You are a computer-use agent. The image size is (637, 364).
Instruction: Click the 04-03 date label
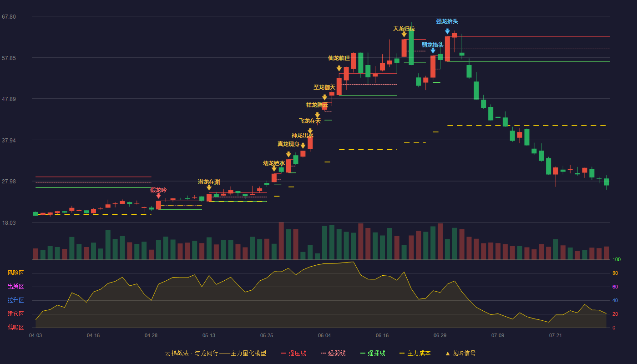click(35, 335)
